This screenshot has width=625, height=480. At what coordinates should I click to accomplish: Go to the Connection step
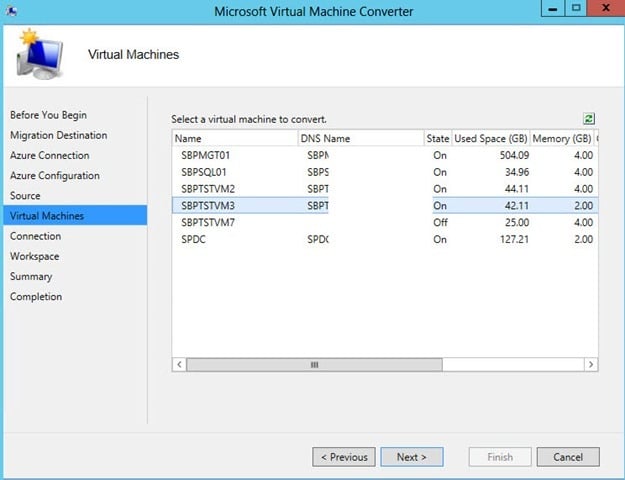[35, 236]
